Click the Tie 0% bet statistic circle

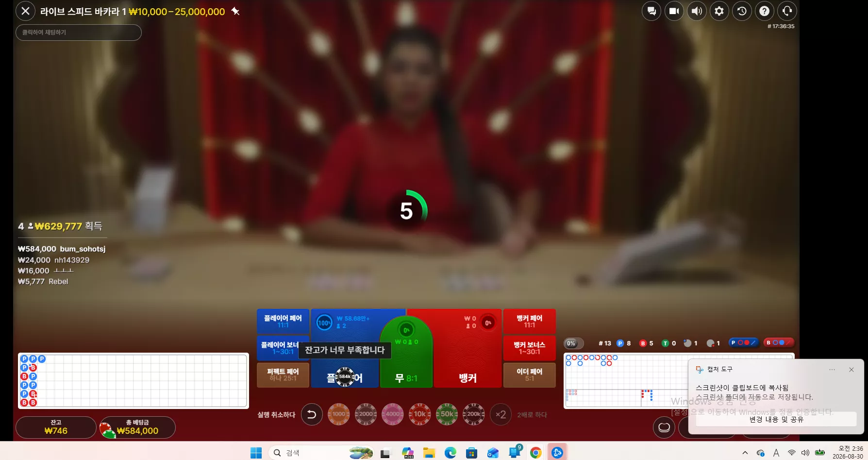coord(406,330)
